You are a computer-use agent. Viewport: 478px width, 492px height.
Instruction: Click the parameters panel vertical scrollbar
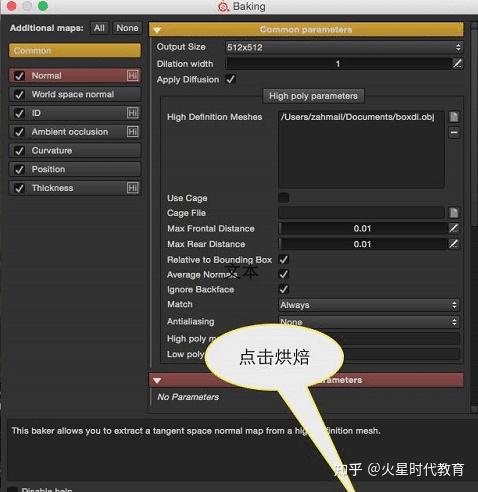474,127
